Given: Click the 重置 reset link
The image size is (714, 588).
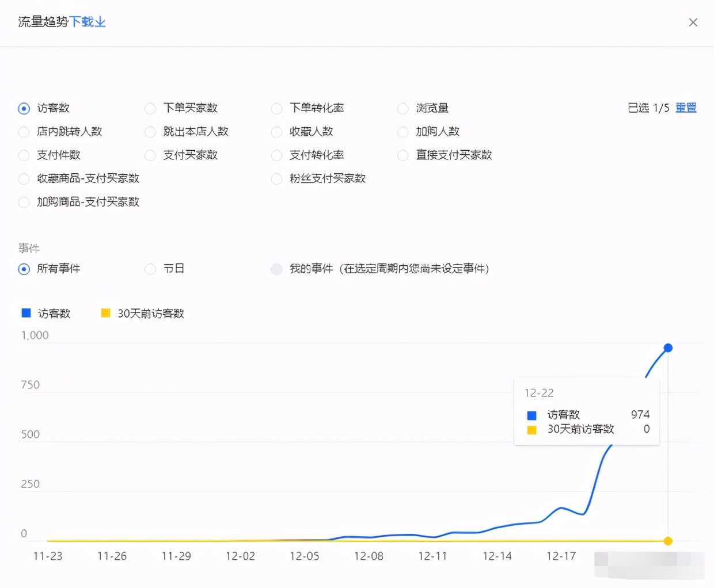Looking at the screenshot, I should 686,108.
